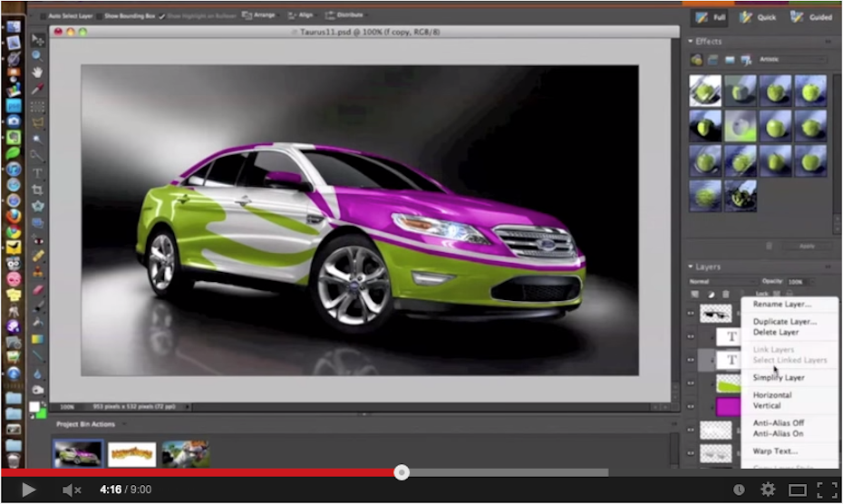Pick the Hand tool
Image resolution: width=843 pixels, height=504 pixels.
[38, 72]
